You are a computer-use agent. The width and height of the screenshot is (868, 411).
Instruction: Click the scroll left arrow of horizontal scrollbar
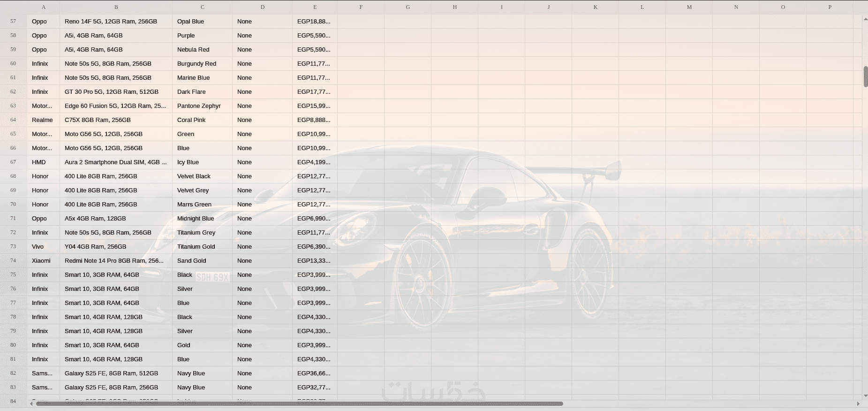coord(31,403)
